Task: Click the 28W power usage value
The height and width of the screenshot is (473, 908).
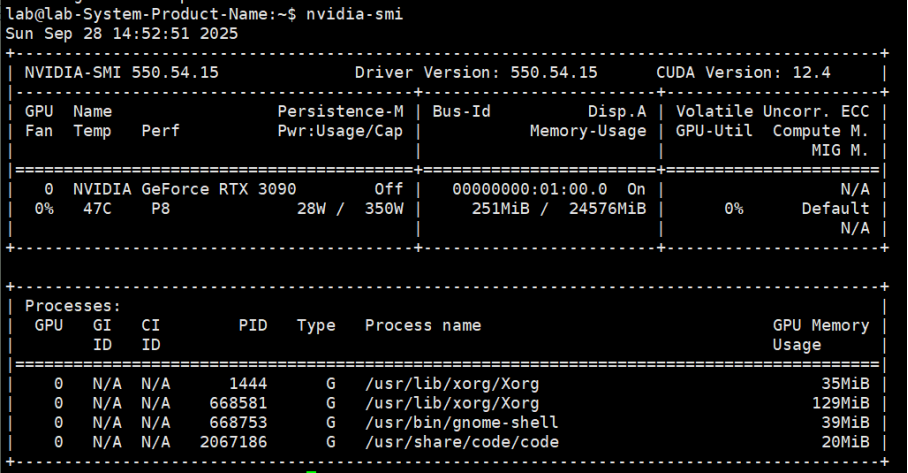Action: (x=311, y=208)
